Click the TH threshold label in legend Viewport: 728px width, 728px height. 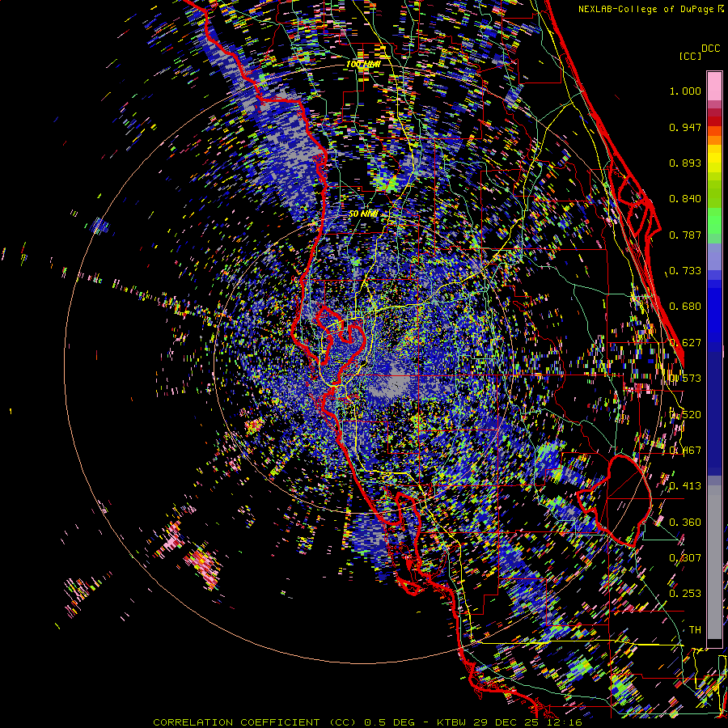point(695,630)
